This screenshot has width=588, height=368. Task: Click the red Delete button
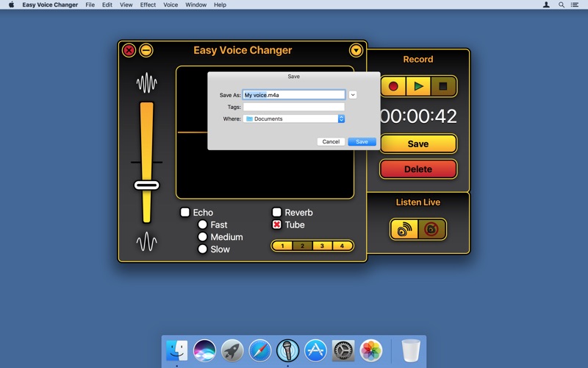[418, 169]
